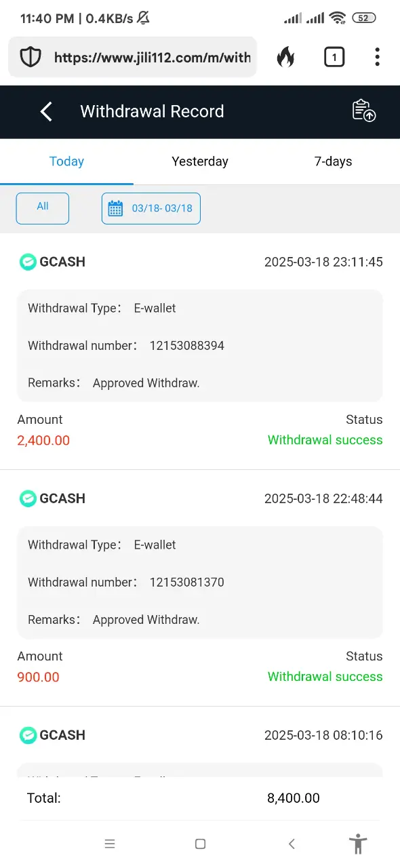400x868 pixels.
Task: Switch to the Today tab
Action: point(66,161)
